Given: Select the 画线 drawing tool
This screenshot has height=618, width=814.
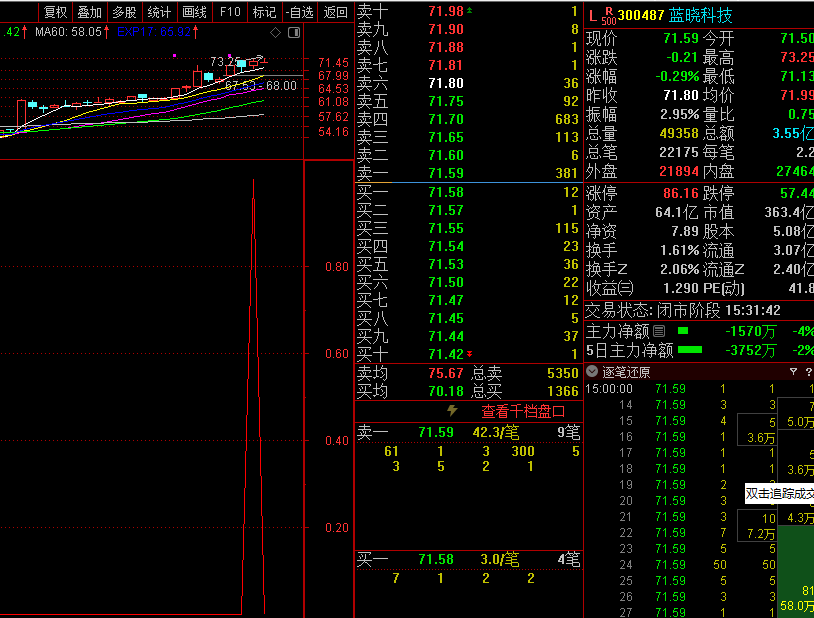Looking at the screenshot, I should [x=194, y=12].
